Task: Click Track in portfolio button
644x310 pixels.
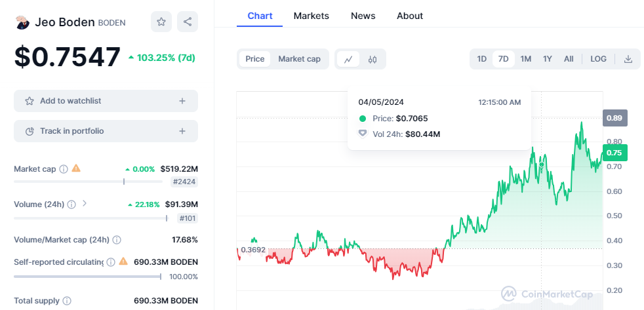Action: [x=106, y=131]
